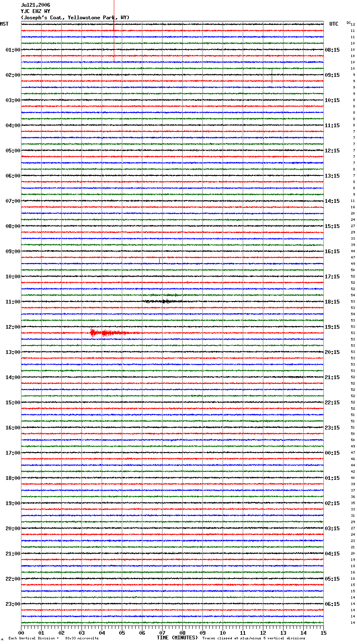Click the 19:15 UTC time label
The width and height of the screenshot is (357, 644).
(332, 327)
